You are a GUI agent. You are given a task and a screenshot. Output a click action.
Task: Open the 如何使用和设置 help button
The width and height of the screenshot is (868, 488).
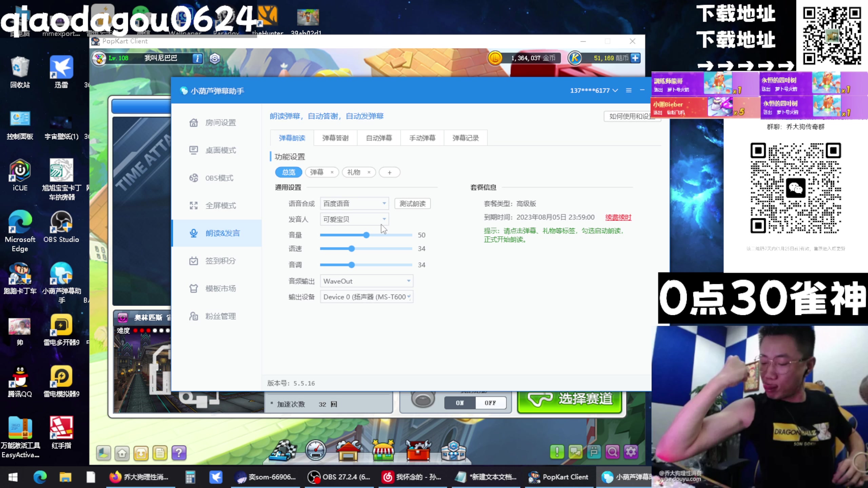630,116
